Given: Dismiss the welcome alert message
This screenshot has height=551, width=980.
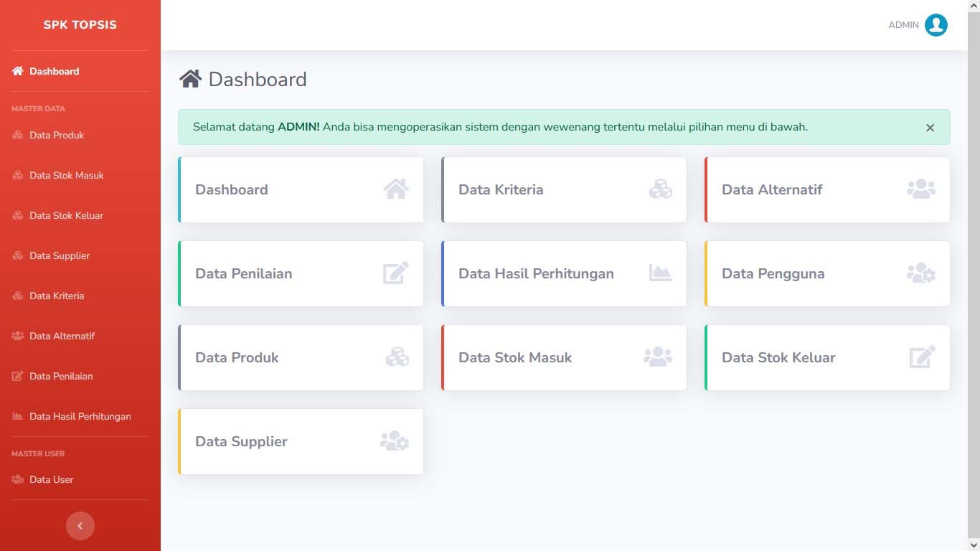Looking at the screenshot, I should coord(930,128).
